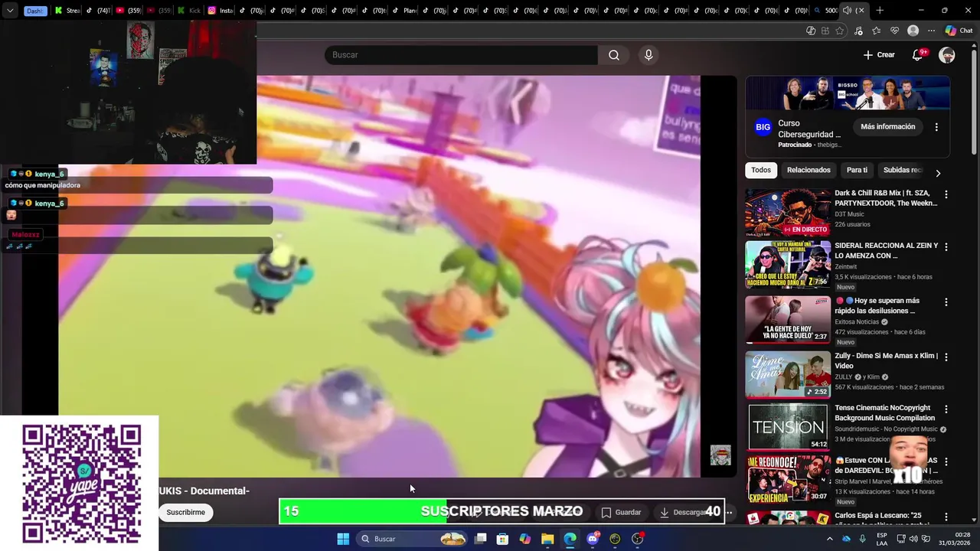Viewport: 980px width, 551px height.
Task: Switch to the Dashboard browser tab
Action: [x=34, y=11]
